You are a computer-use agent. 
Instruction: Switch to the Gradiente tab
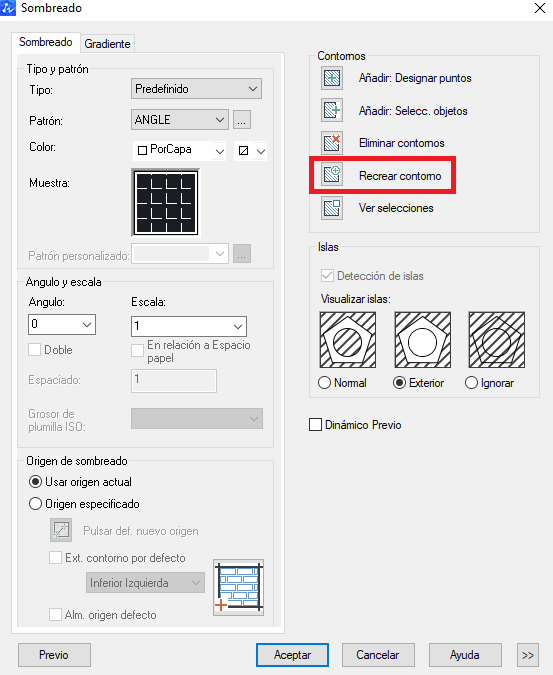tap(107, 44)
